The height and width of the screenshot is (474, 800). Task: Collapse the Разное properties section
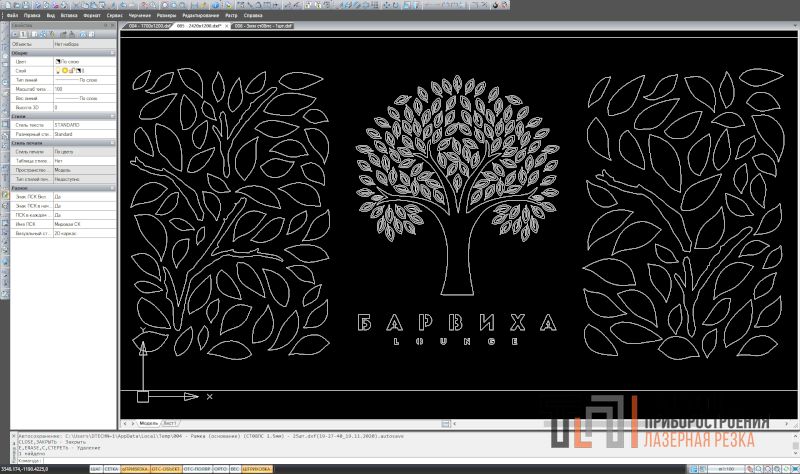click(x=113, y=188)
